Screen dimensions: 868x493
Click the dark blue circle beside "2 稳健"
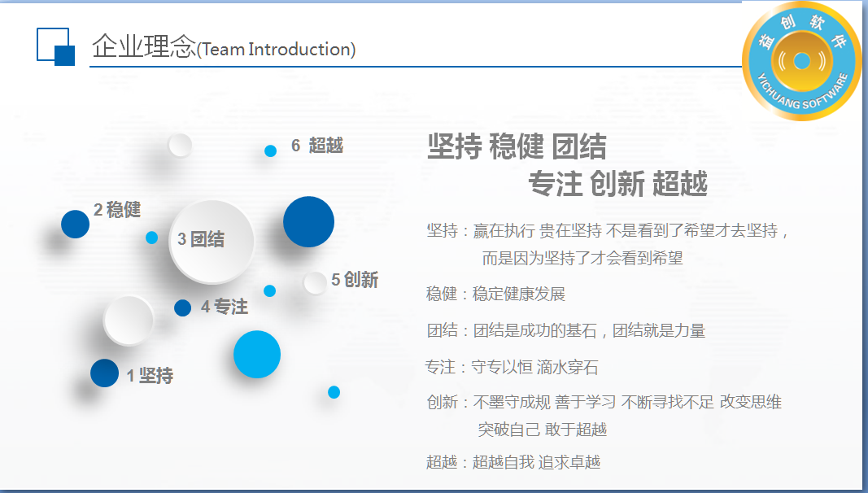click(76, 224)
